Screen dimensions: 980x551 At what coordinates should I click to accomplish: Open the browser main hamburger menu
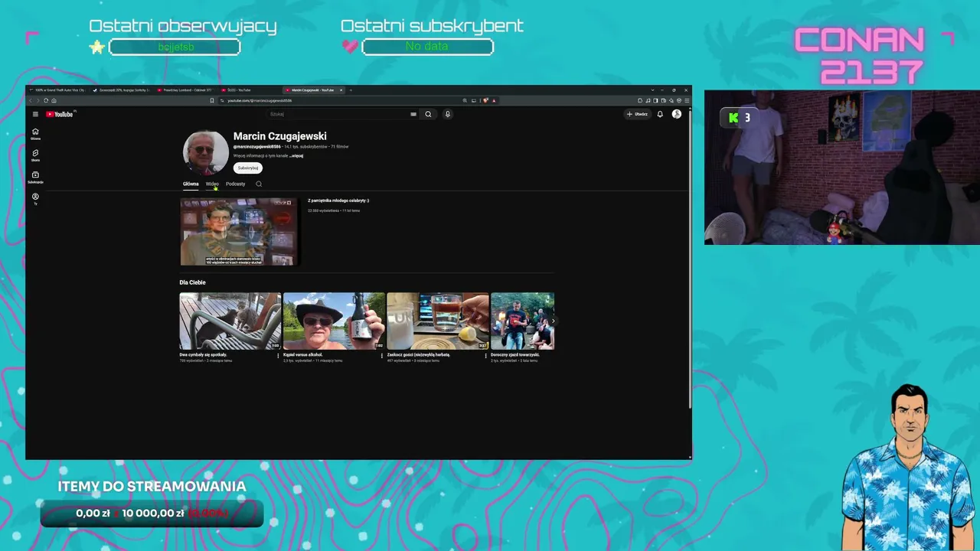[687, 100]
